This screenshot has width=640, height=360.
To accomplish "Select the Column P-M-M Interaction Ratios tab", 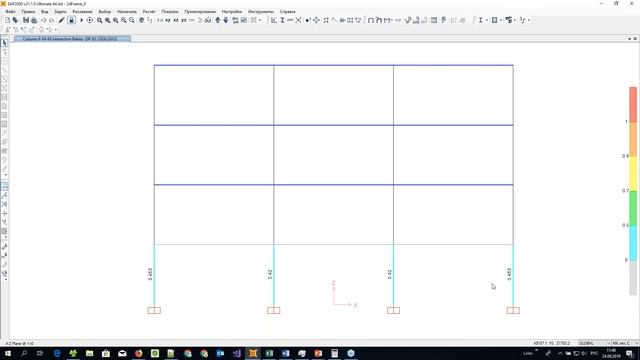I will [72, 38].
